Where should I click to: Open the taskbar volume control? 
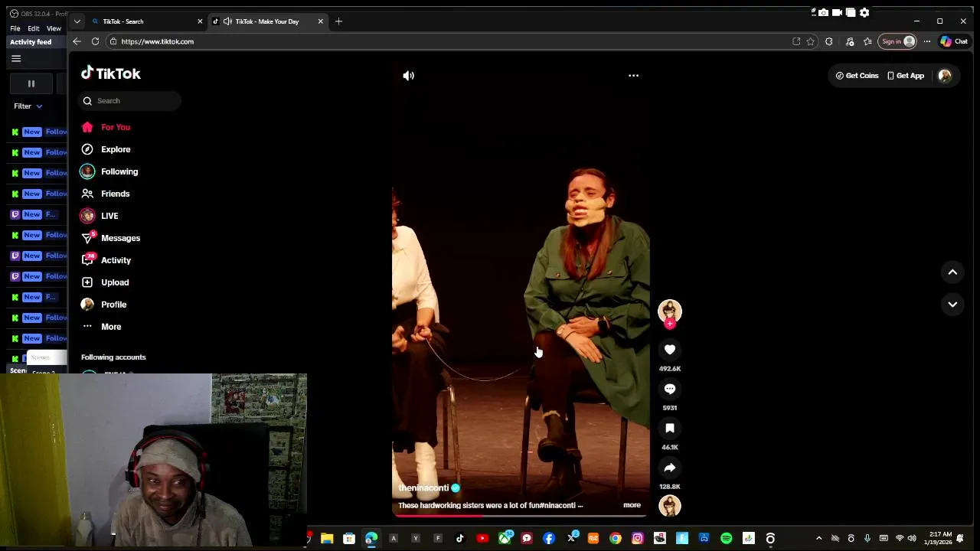912,539
